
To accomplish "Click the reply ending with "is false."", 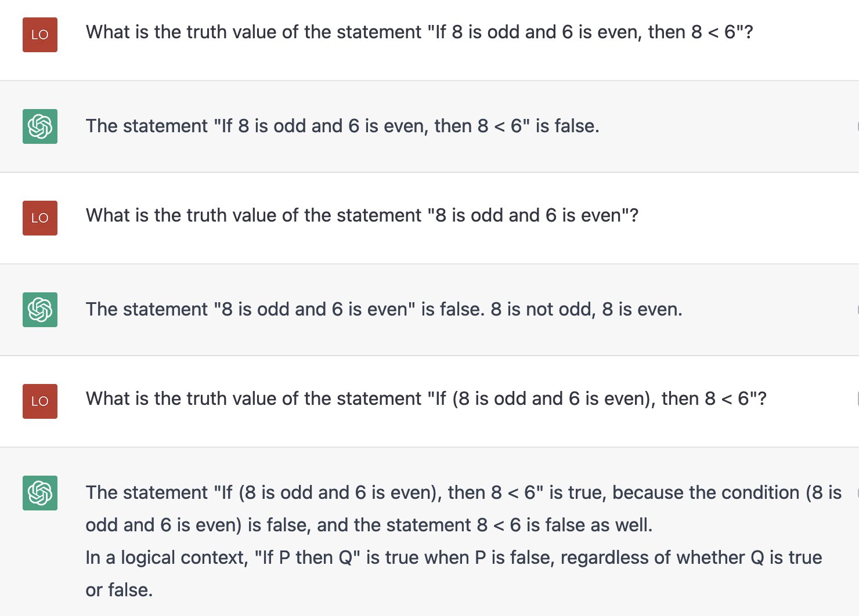I will pos(342,126).
